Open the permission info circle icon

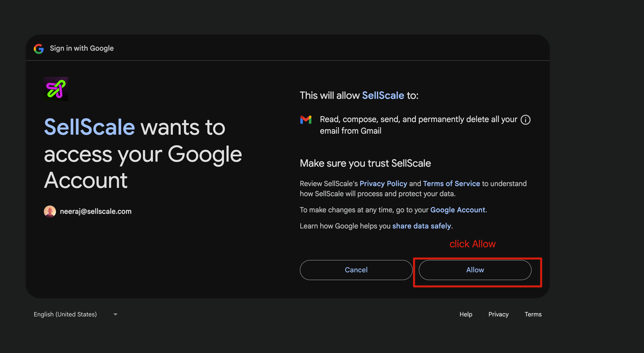(526, 120)
